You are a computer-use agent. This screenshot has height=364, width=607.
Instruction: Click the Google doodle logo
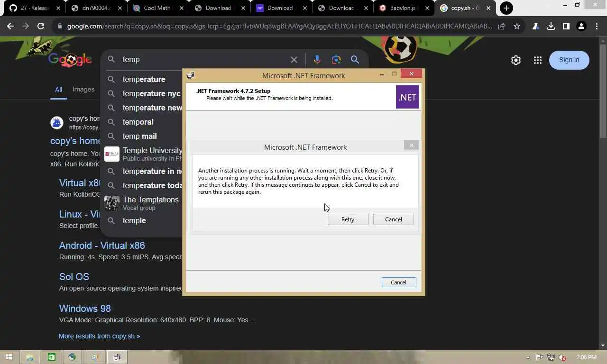point(70,60)
